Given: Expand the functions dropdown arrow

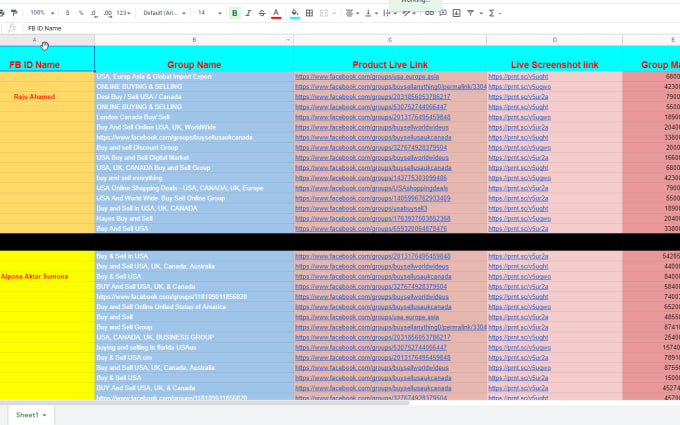Looking at the screenshot, I should [500, 13].
